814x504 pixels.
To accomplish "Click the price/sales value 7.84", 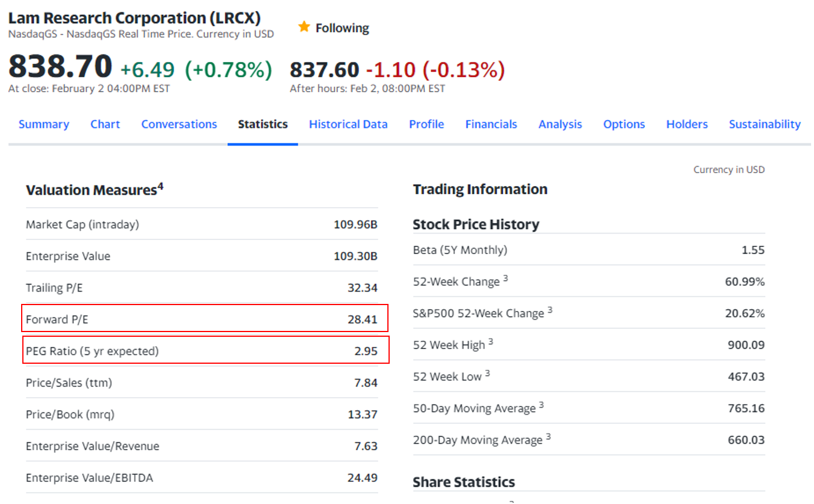I will (366, 383).
